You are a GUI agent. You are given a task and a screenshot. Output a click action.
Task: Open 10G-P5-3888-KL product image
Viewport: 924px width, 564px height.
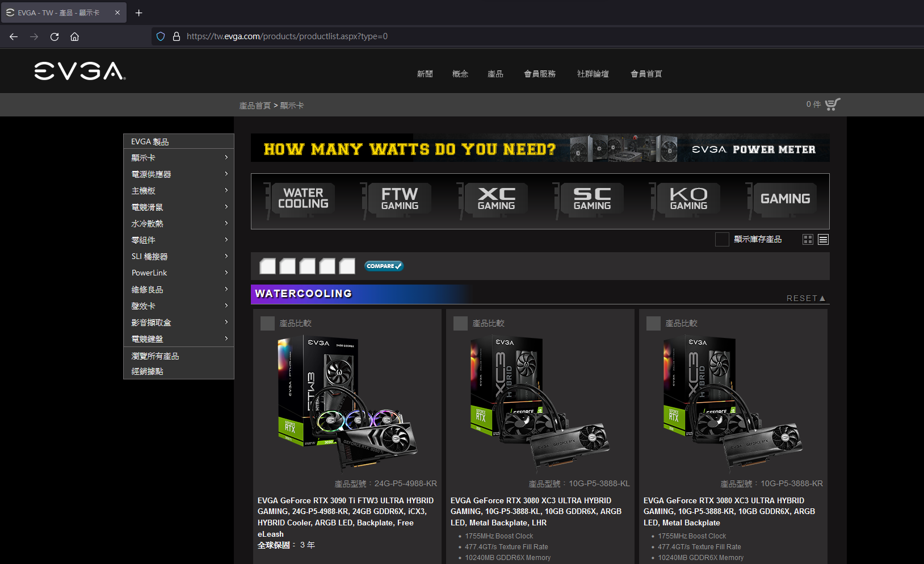click(x=540, y=404)
